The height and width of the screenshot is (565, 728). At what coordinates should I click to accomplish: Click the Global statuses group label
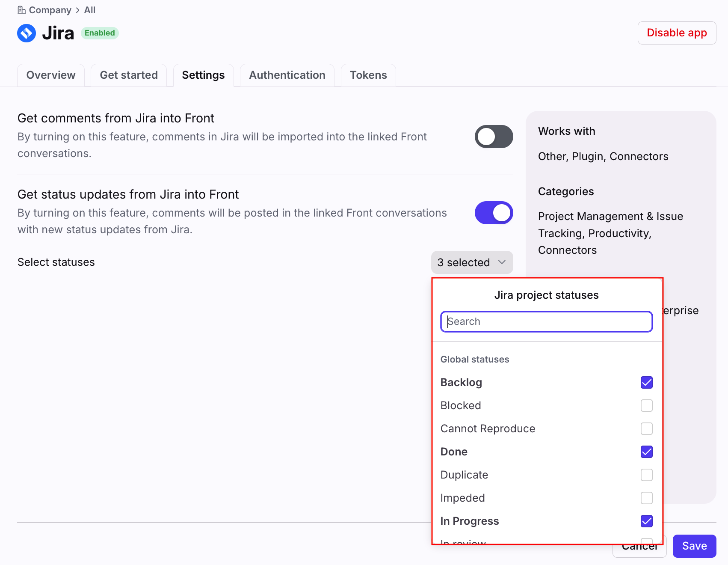tap(475, 360)
